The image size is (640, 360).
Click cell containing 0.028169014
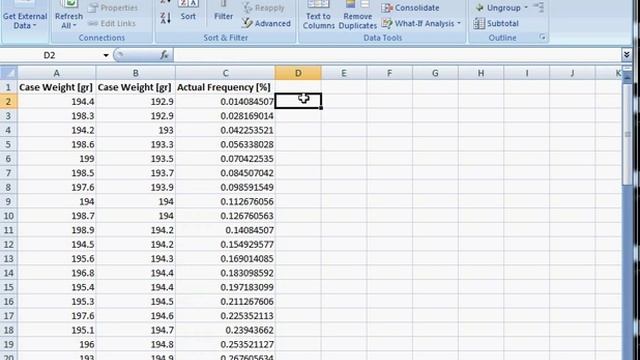pyautogui.click(x=225, y=116)
